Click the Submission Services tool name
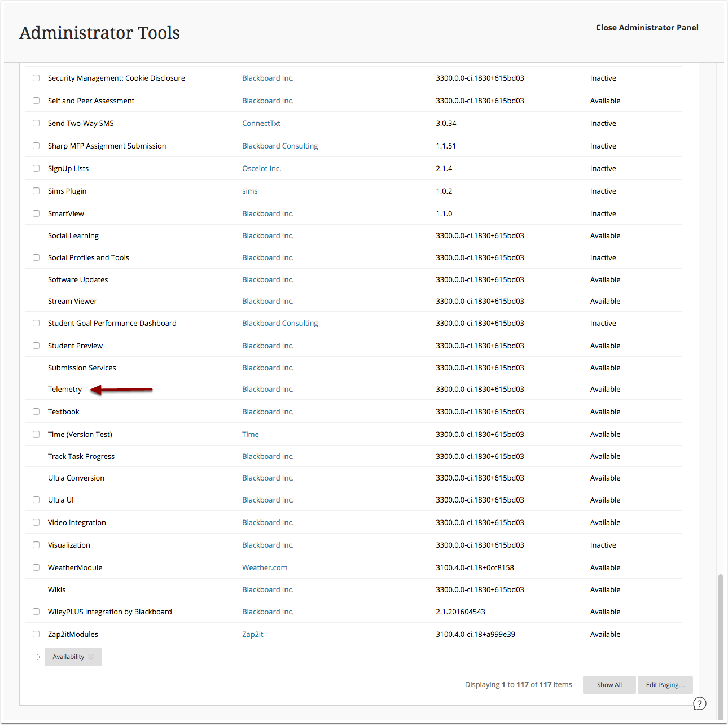 82,368
